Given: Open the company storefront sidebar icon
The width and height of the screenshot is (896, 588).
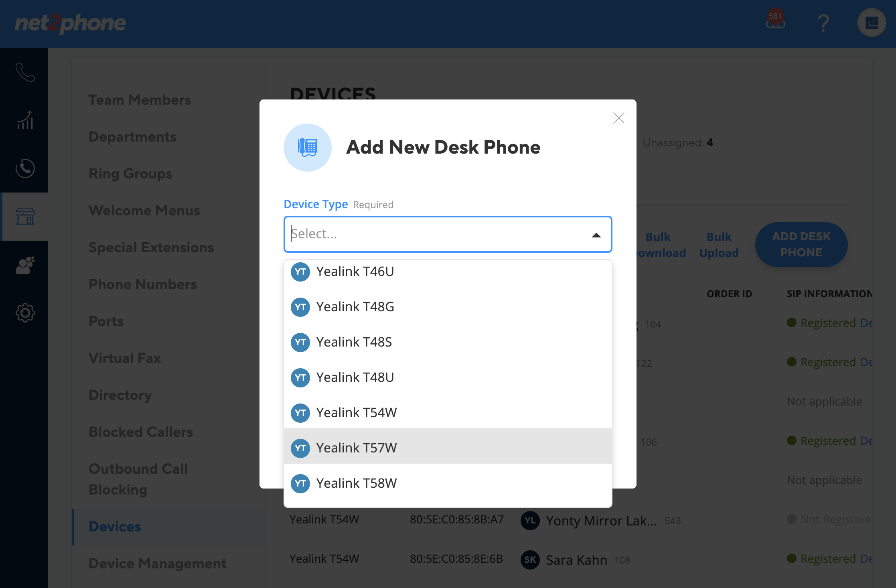Looking at the screenshot, I should click(x=25, y=217).
